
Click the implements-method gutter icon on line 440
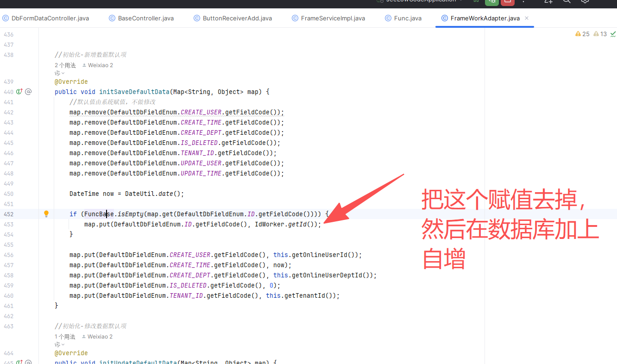tap(19, 92)
